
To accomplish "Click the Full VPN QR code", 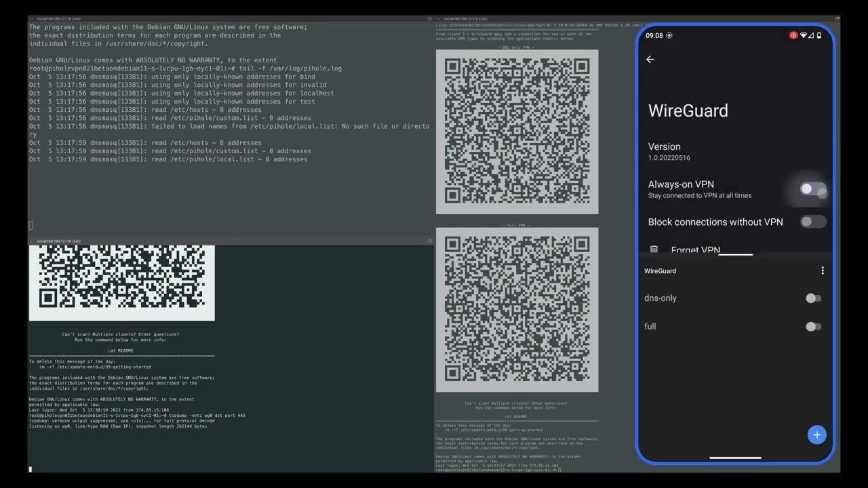I will pyautogui.click(x=517, y=310).
